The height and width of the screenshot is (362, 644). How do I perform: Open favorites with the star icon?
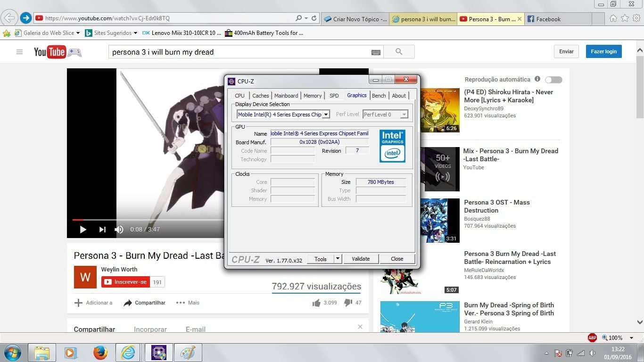click(x=625, y=18)
